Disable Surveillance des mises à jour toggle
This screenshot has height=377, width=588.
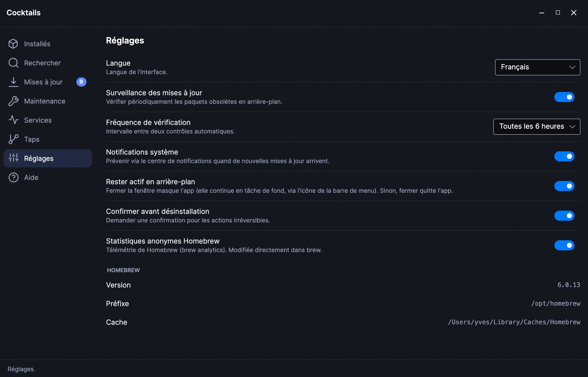pyautogui.click(x=564, y=97)
